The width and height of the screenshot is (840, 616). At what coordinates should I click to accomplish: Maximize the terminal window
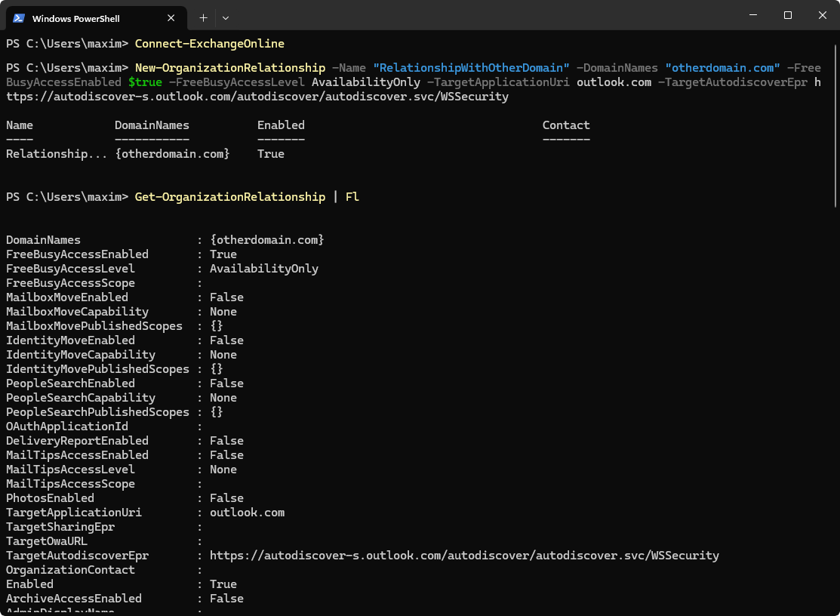pos(787,15)
